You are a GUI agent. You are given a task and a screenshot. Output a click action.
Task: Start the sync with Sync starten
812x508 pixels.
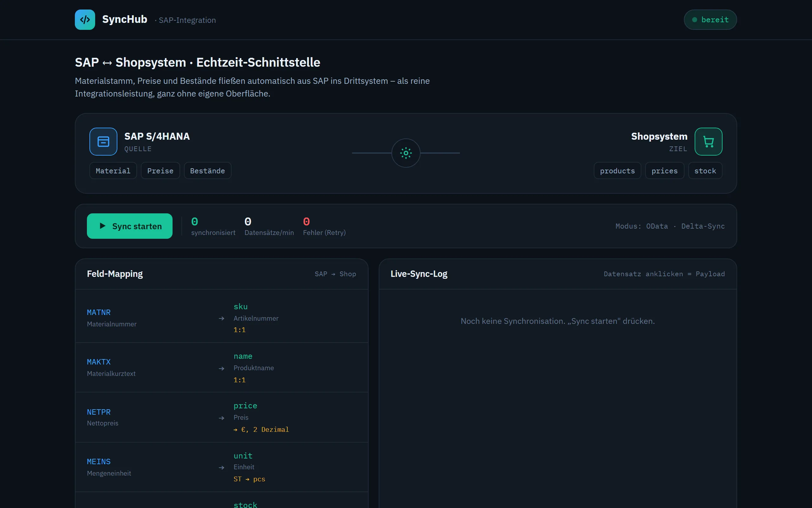[129, 226]
